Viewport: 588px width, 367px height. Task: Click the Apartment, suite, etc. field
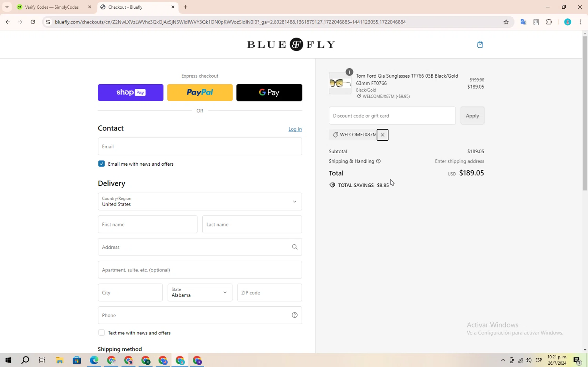point(200,270)
